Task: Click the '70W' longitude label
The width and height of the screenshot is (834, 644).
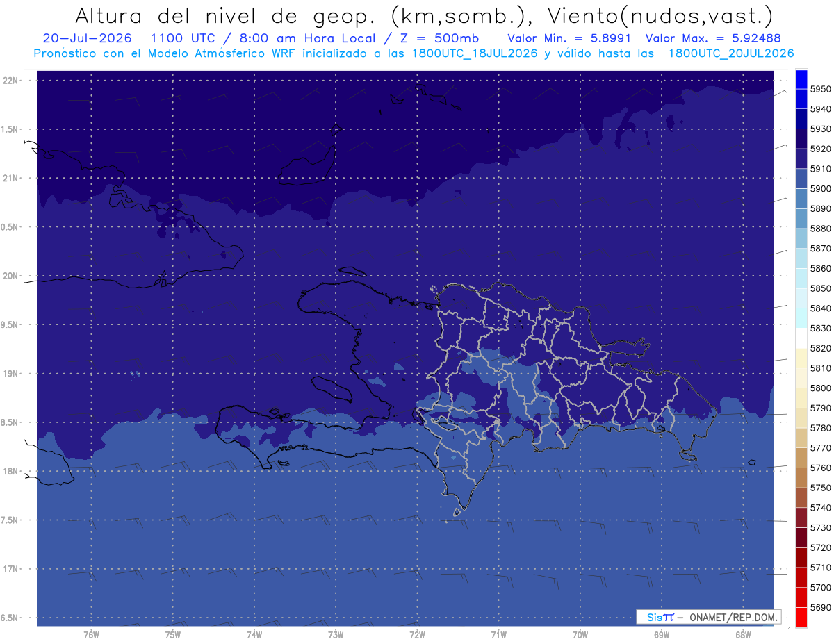Action: (x=580, y=635)
